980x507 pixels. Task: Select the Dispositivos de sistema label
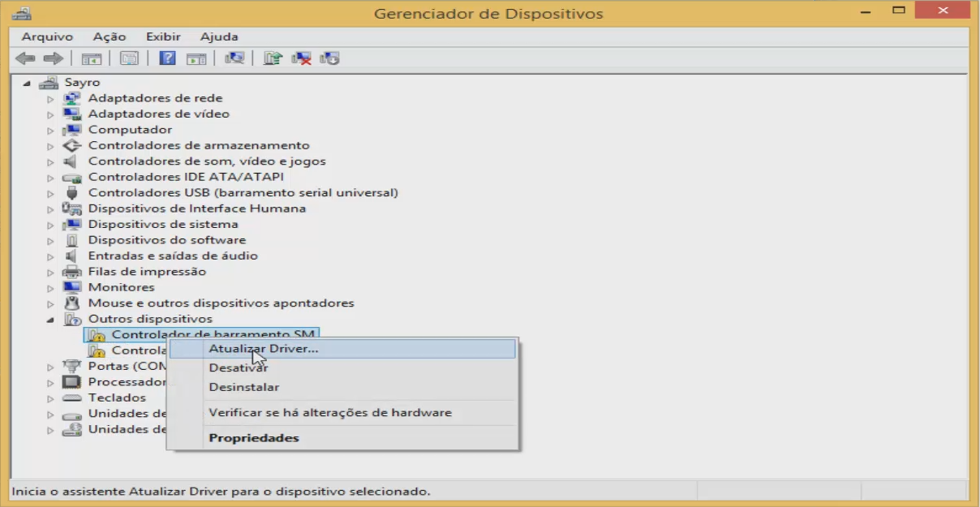click(163, 224)
